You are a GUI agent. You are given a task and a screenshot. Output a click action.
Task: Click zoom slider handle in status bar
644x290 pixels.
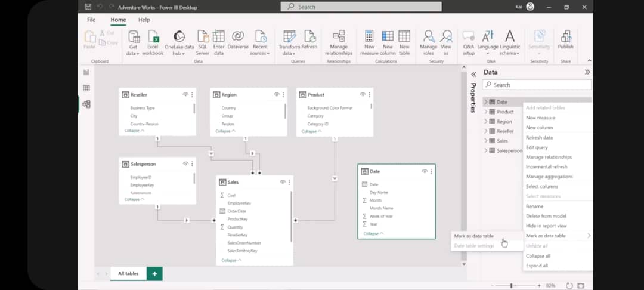coord(512,285)
